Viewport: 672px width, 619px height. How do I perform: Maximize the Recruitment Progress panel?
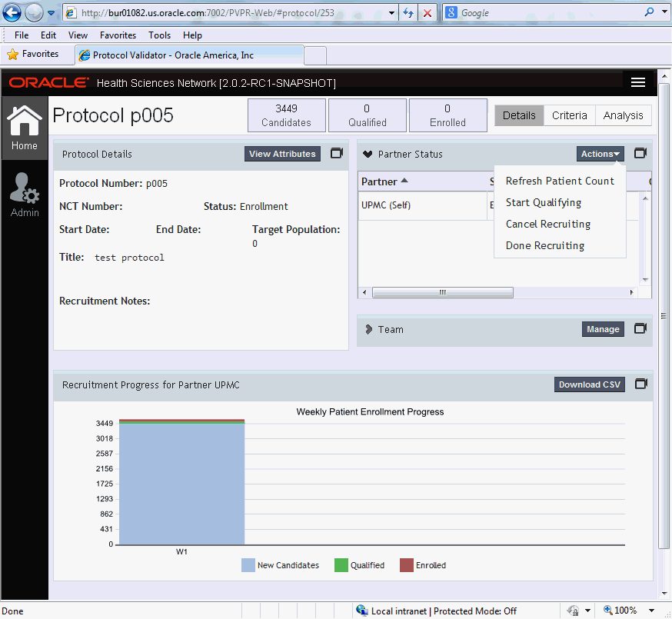pyautogui.click(x=641, y=384)
